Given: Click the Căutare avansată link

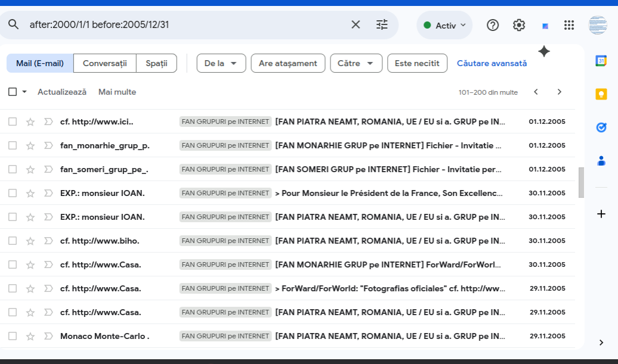Looking at the screenshot, I should 492,63.
